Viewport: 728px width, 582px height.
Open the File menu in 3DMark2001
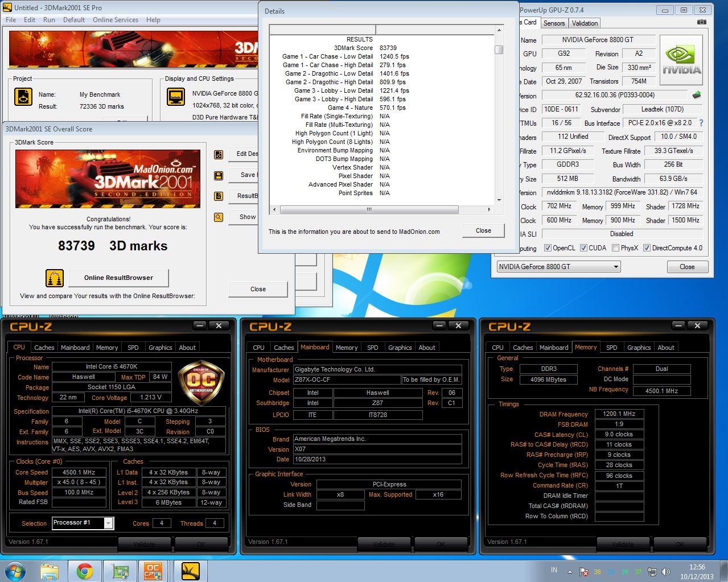pos(11,19)
